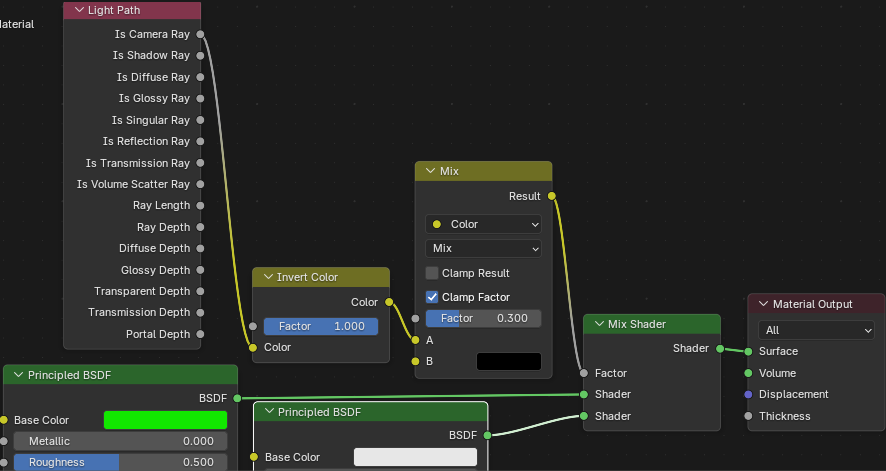Viewport: 886px width, 471px height.
Task: Click the Is Glossy Ray output socket
Action: tap(200, 98)
